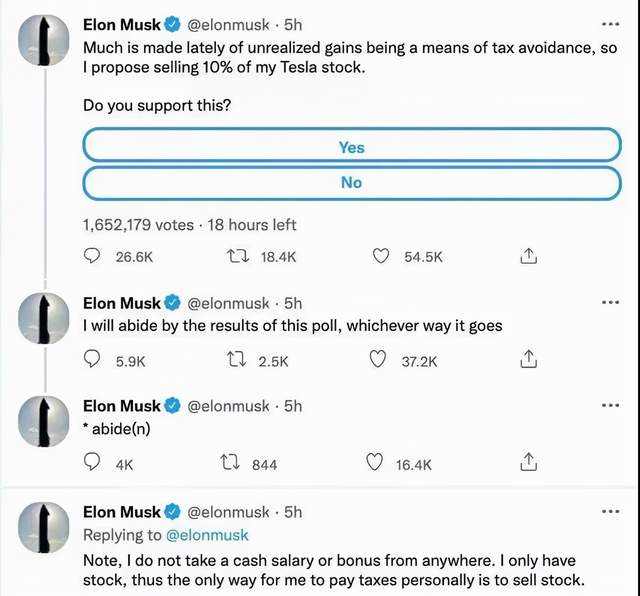
Task: Open more menu on cash salary tweet
Action: click(x=609, y=512)
